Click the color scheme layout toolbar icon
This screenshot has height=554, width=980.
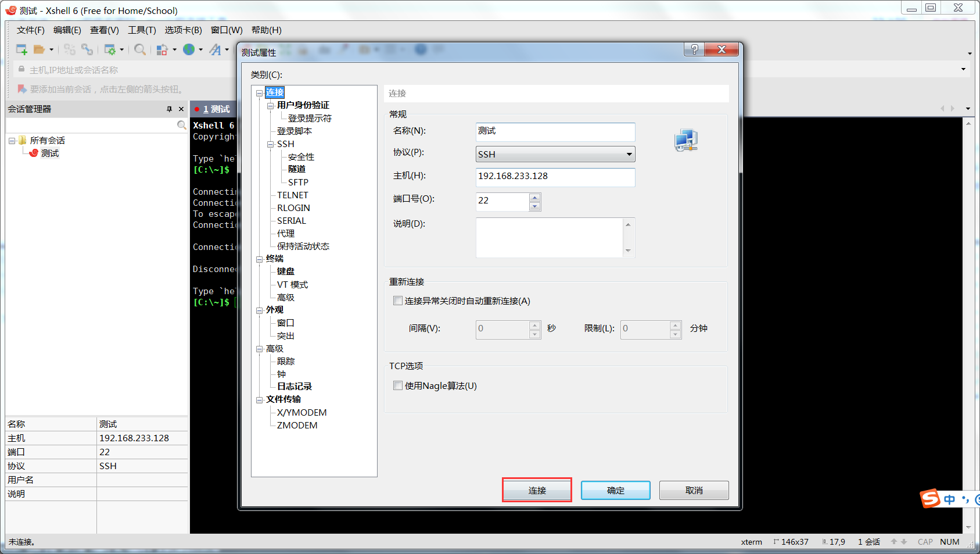click(163, 49)
